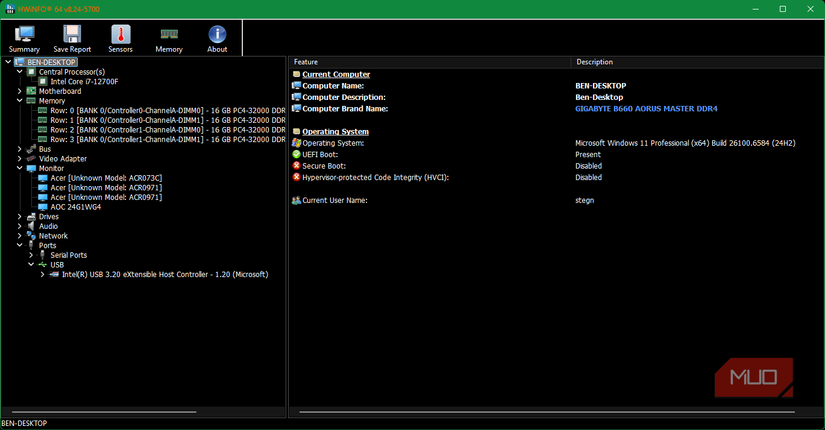Open the Summary toolbar icon
Image resolution: width=825 pixels, height=430 pixels.
pyautogui.click(x=24, y=34)
